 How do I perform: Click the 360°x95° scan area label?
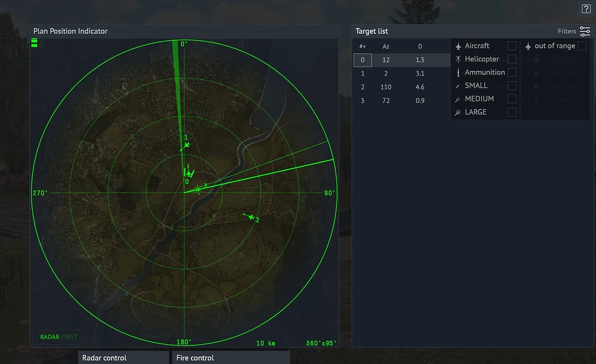321,343
